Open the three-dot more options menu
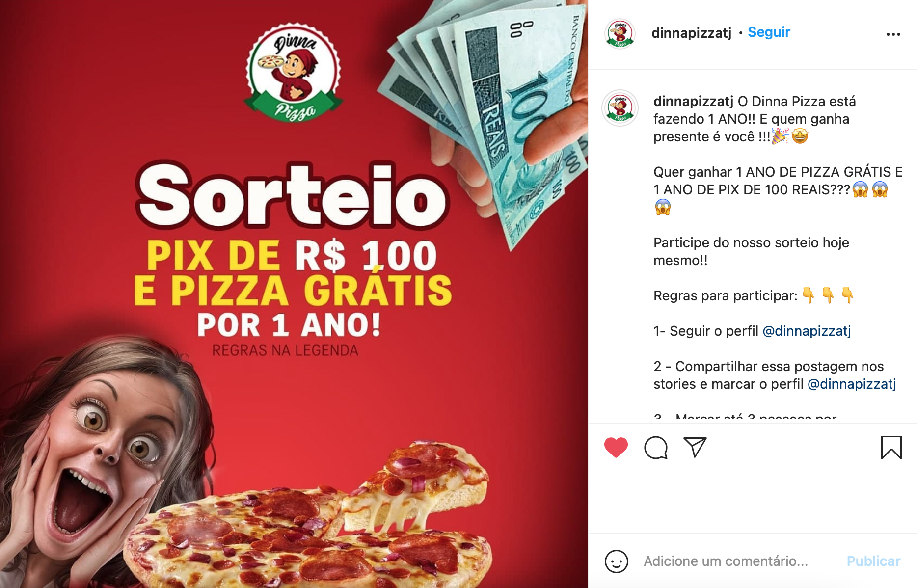917x588 pixels. pyautogui.click(x=893, y=34)
